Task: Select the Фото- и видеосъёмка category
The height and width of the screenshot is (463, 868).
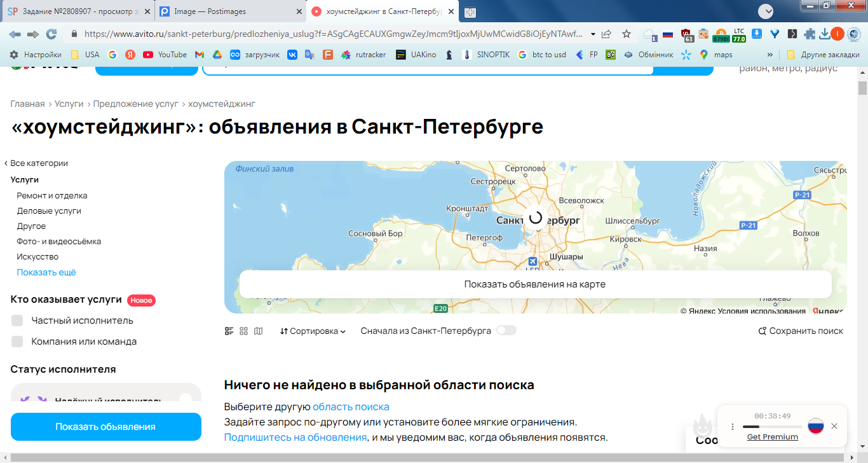Action: [x=59, y=242]
